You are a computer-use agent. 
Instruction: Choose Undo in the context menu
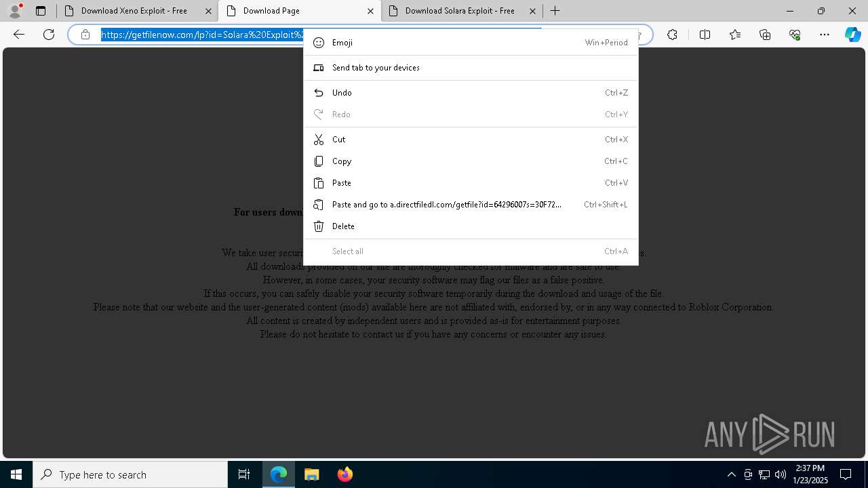click(471, 93)
